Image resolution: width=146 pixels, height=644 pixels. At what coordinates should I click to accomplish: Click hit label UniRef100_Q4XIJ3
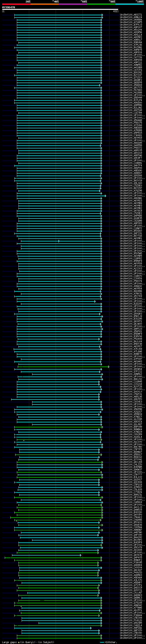click(131, 507)
